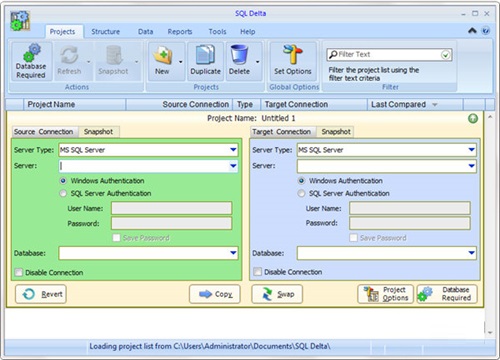This screenshot has width=500, height=360.
Task: Collapse the ribbon with the up arrow
Action: 472,31
